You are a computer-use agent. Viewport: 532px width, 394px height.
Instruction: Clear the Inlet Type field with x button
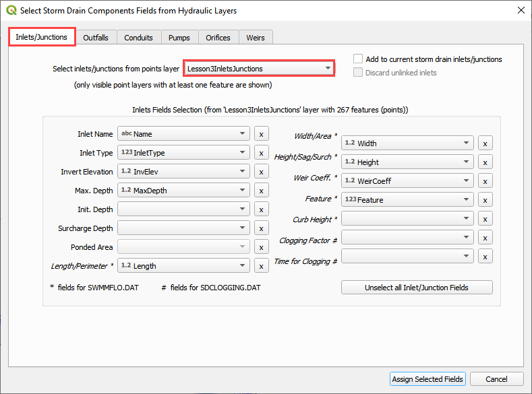point(262,153)
